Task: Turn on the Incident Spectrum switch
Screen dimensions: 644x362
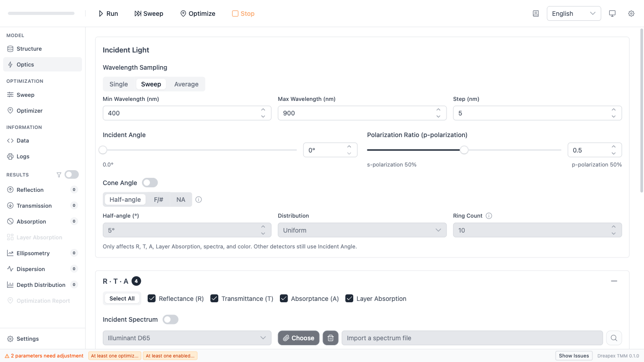Action: (x=170, y=319)
